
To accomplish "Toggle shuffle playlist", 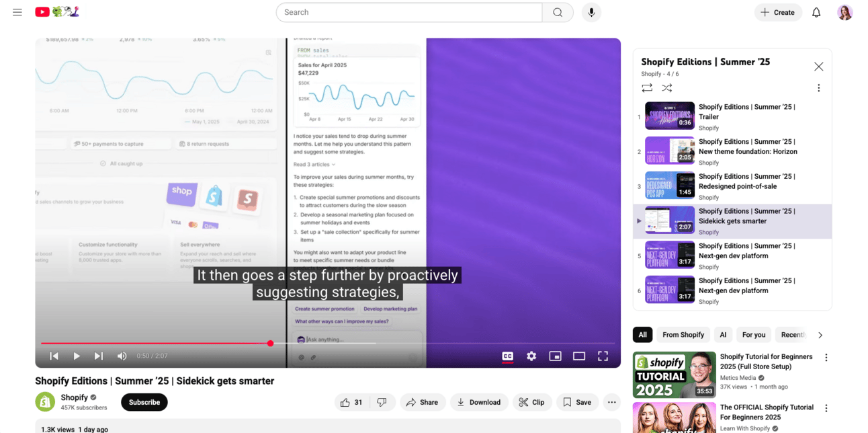I will [666, 88].
